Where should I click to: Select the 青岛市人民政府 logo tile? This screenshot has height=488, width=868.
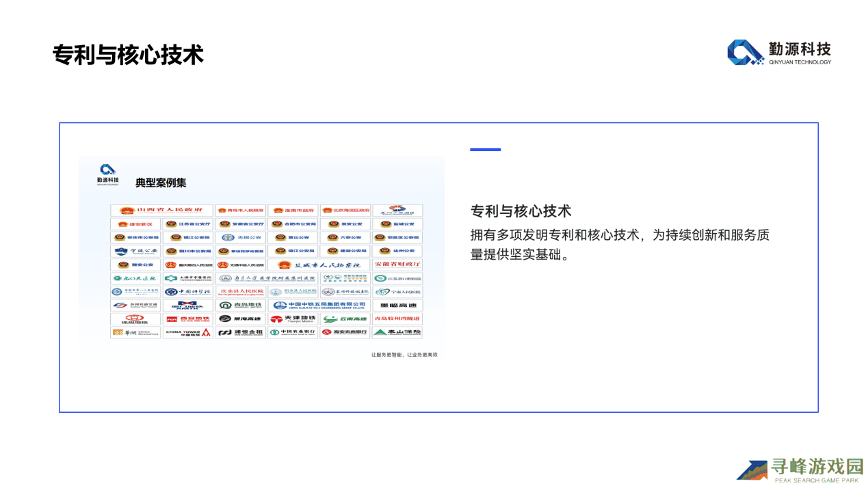(x=241, y=211)
